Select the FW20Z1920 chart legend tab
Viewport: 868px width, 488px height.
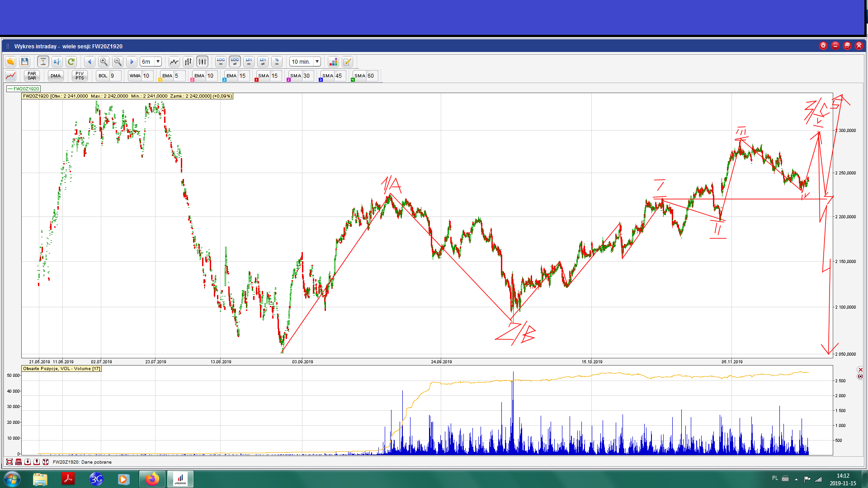pos(24,89)
